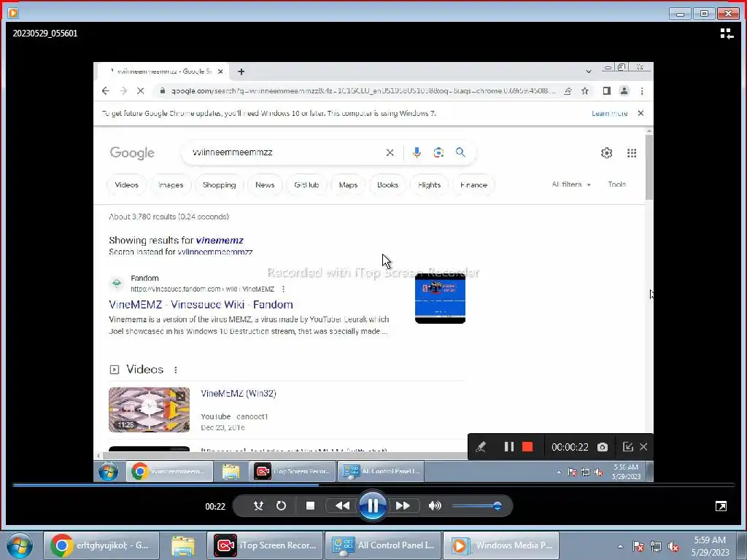Turn on shuffle in Media Player

click(258, 506)
